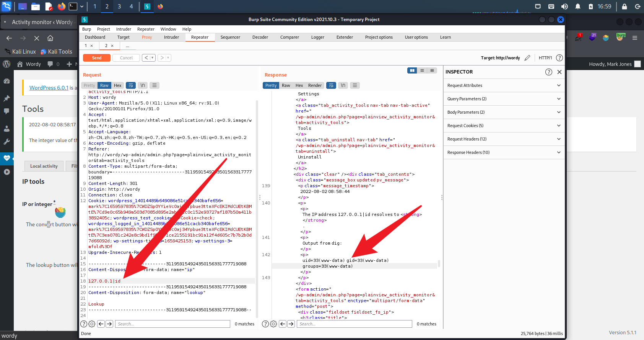The width and height of the screenshot is (644, 340).
Task: Close the Inspector panel
Action: (559, 72)
